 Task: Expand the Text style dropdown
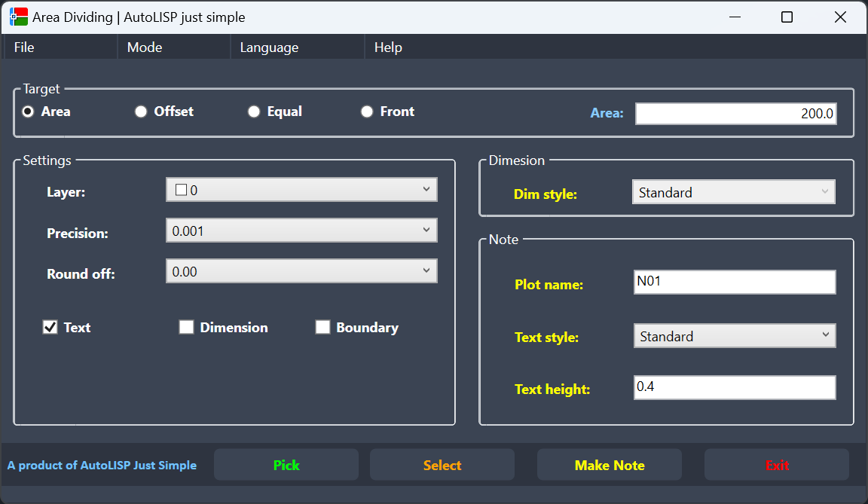coord(735,336)
